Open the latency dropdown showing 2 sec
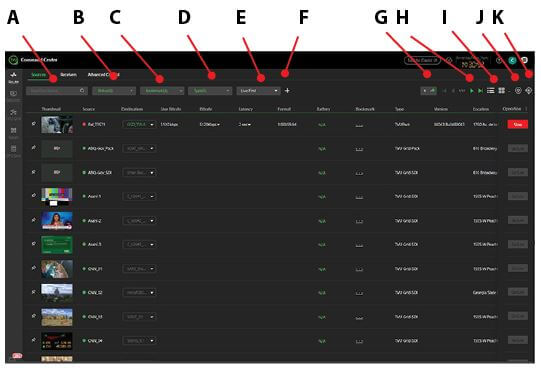This screenshot has height=368, width=541. [245, 124]
